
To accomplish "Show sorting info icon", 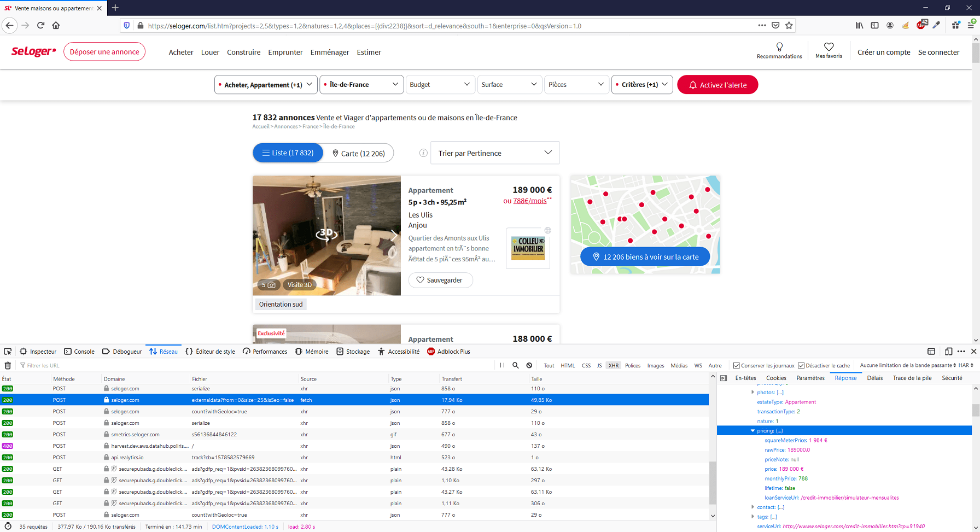I will point(423,153).
